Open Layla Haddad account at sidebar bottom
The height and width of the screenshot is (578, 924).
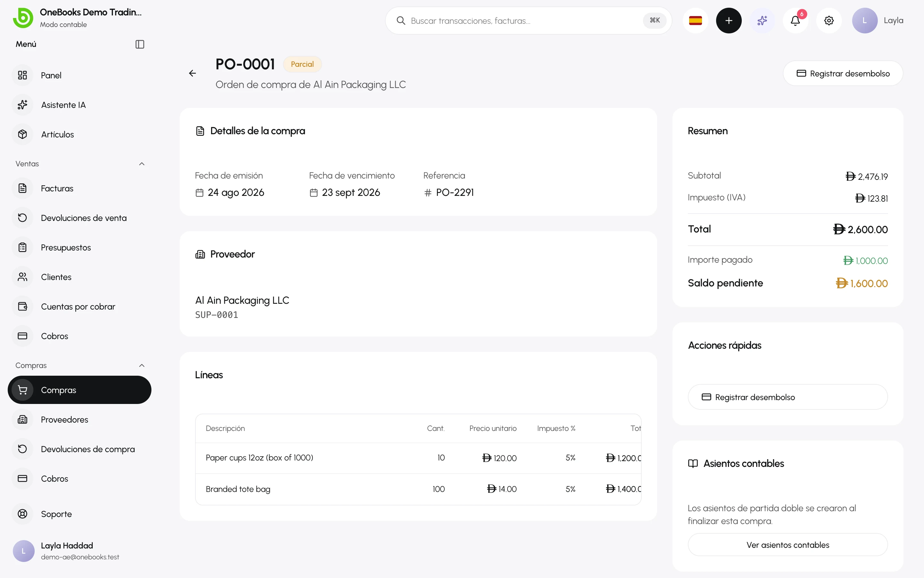click(x=80, y=551)
